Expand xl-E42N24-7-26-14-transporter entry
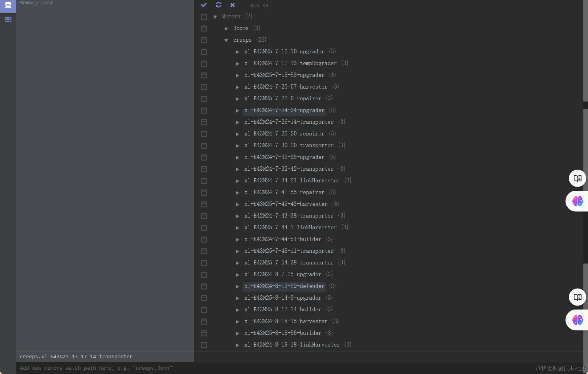588x374 pixels. [x=237, y=122]
